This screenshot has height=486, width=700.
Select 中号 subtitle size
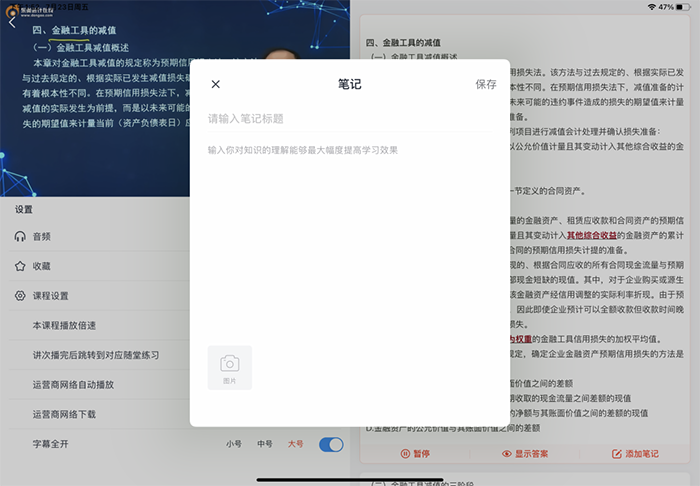(x=264, y=444)
